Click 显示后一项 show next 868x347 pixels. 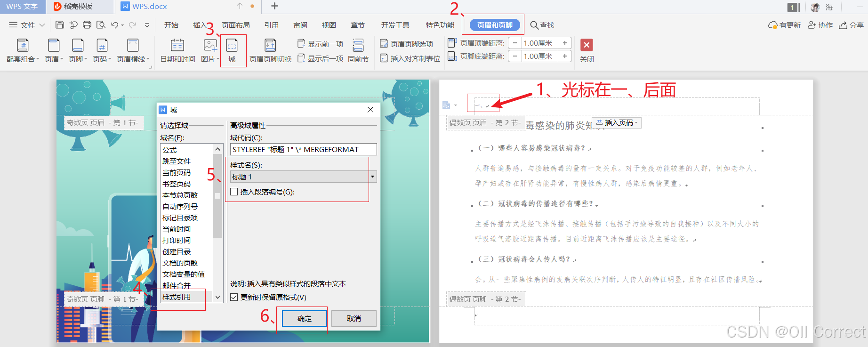click(320, 59)
